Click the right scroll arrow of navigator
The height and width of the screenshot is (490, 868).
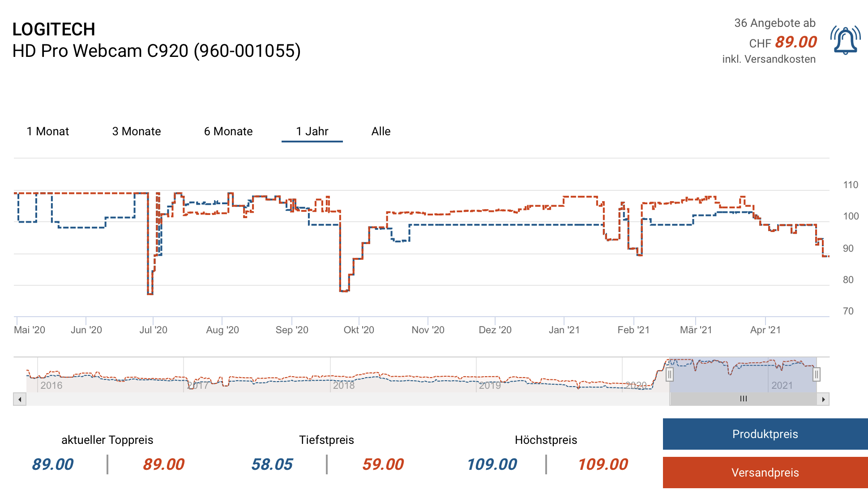point(823,399)
